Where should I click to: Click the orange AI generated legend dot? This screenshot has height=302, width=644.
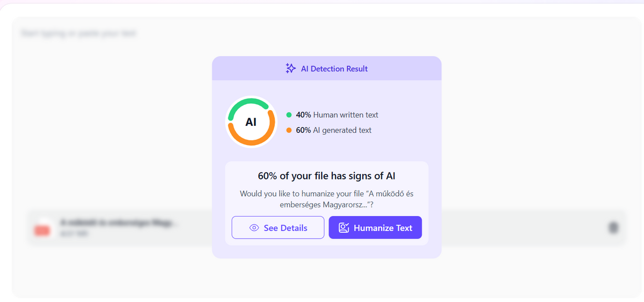[x=289, y=130]
